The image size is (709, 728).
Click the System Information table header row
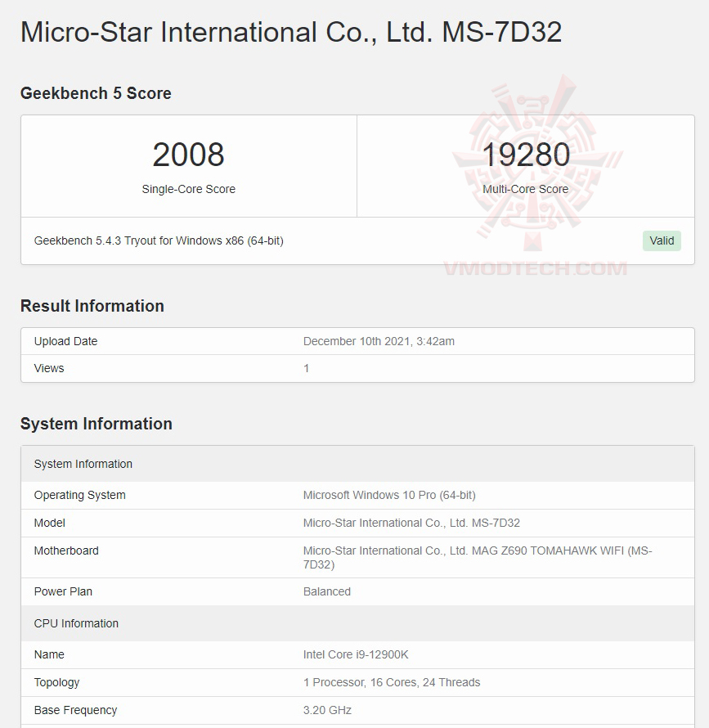[357, 464]
